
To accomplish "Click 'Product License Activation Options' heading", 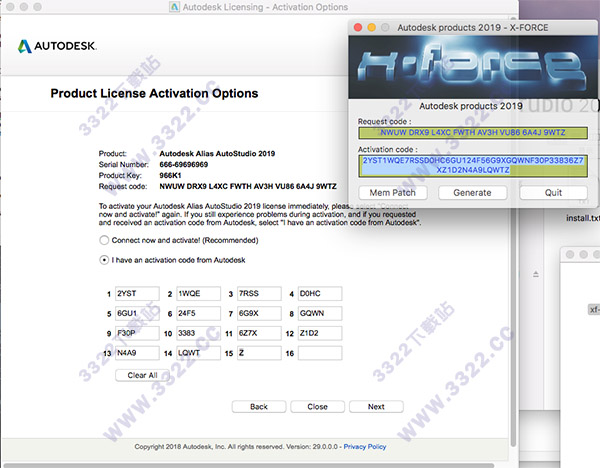I will 154,93.
